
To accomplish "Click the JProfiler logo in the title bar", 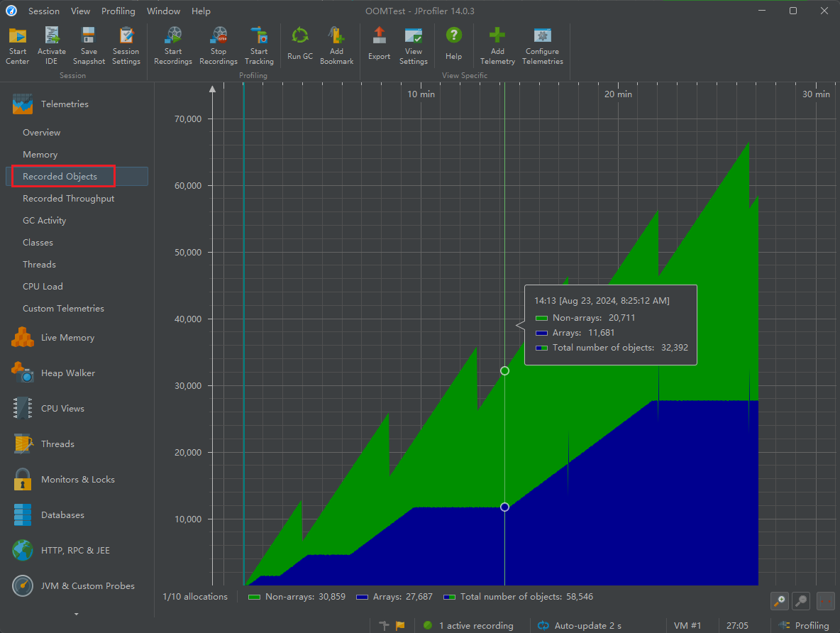I will pyautogui.click(x=11, y=11).
